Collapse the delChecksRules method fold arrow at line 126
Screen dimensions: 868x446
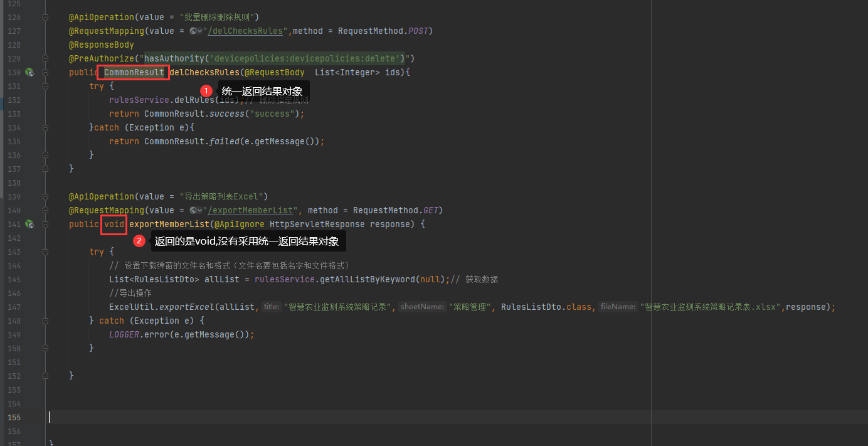tap(44, 17)
